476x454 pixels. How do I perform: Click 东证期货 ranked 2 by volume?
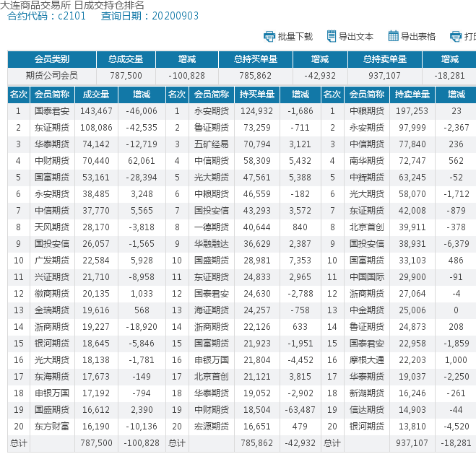[x=52, y=128]
